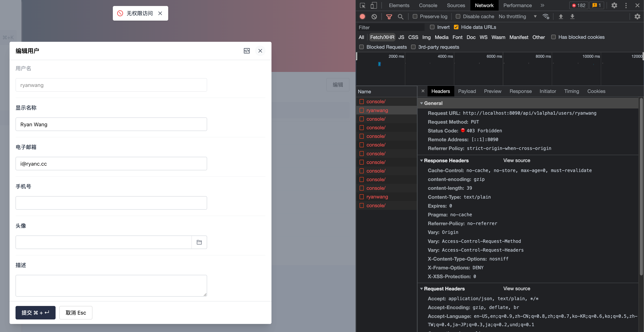
Task: Clear the network log
Action: click(x=374, y=16)
